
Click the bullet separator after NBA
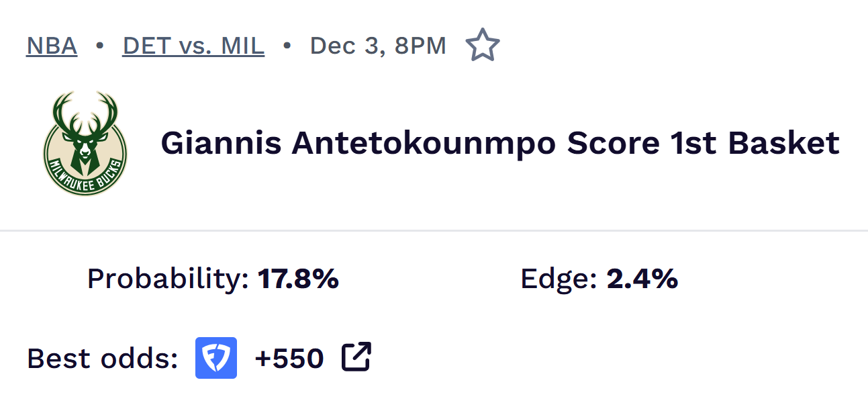pyautogui.click(x=99, y=46)
